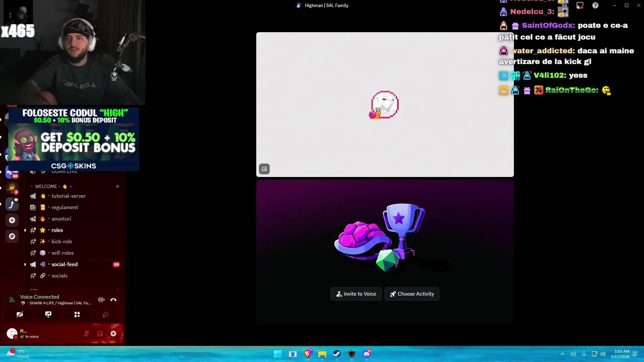Click camera-off indicator in call tile

[264, 169]
